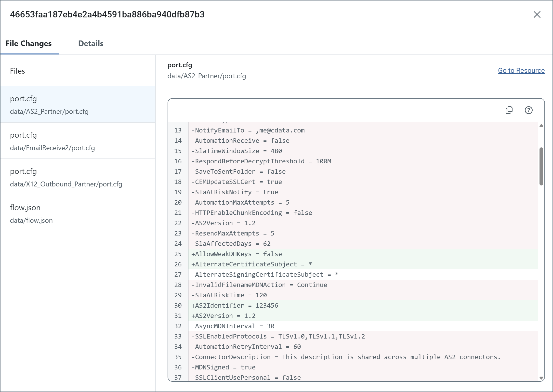This screenshot has height=392, width=553.
Task: Click the diff scroll up arrow
Action: coord(541,126)
